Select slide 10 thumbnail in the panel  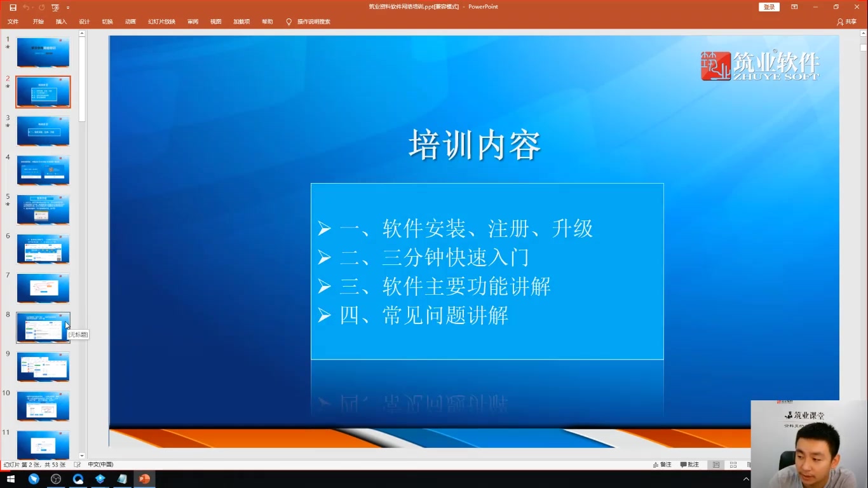point(43,407)
